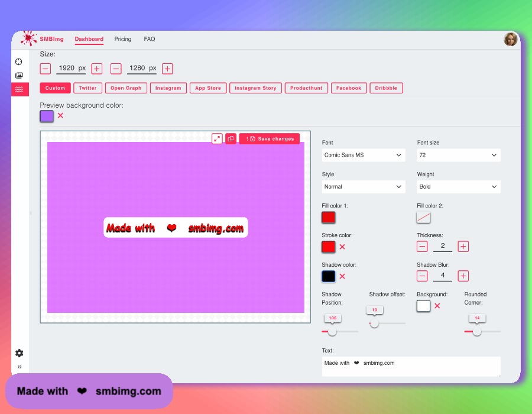The image size is (532, 414).
Task: Click Save changes button
Action: tap(270, 138)
